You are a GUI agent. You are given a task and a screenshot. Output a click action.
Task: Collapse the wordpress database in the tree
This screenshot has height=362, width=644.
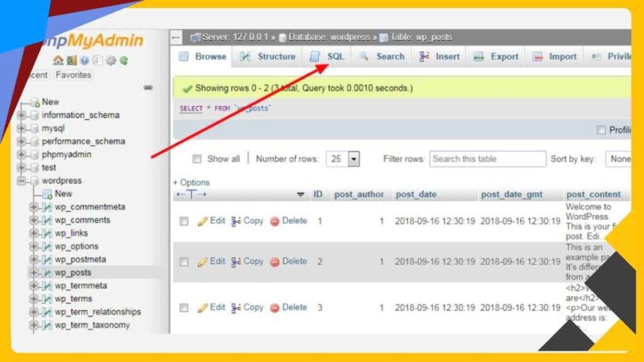(x=22, y=180)
